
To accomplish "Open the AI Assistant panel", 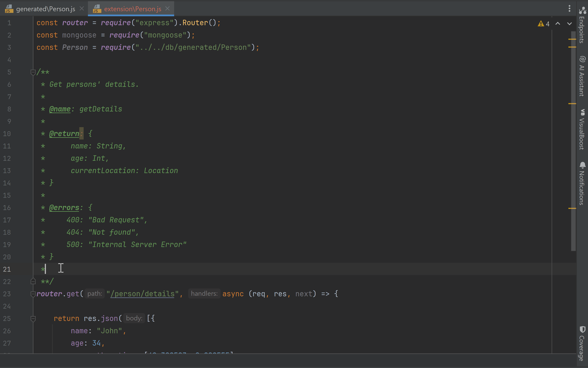I will point(582,76).
